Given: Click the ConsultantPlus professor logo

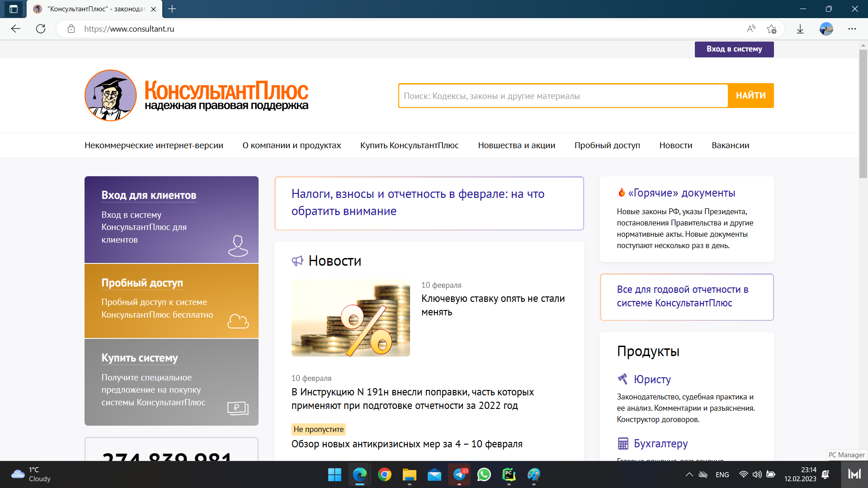Looking at the screenshot, I should 111,95.
